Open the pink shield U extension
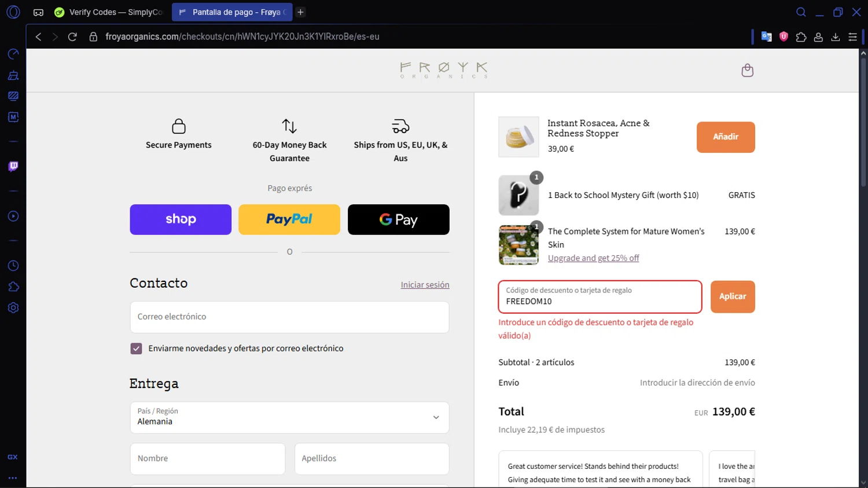 pos(784,36)
